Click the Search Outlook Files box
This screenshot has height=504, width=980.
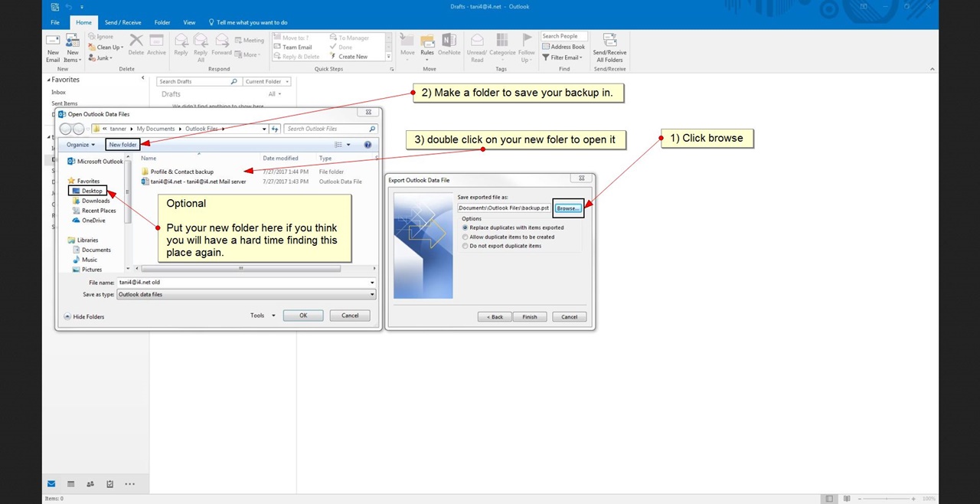click(330, 129)
